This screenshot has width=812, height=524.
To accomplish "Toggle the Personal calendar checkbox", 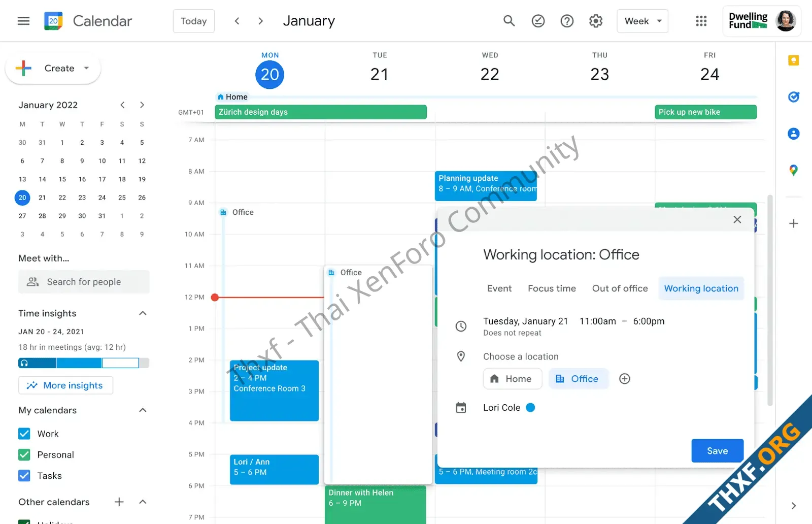I will pos(24,454).
